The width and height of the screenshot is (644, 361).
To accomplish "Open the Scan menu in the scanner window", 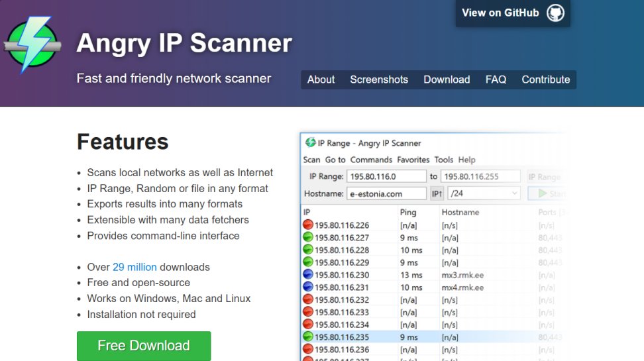I will click(x=311, y=160).
